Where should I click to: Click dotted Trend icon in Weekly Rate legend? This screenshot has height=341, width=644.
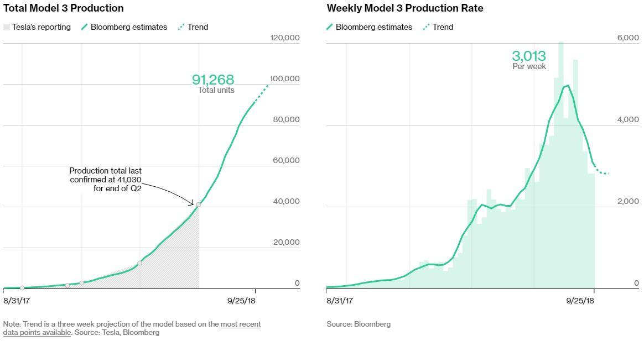pyautogui.click(x=425, y=27)
